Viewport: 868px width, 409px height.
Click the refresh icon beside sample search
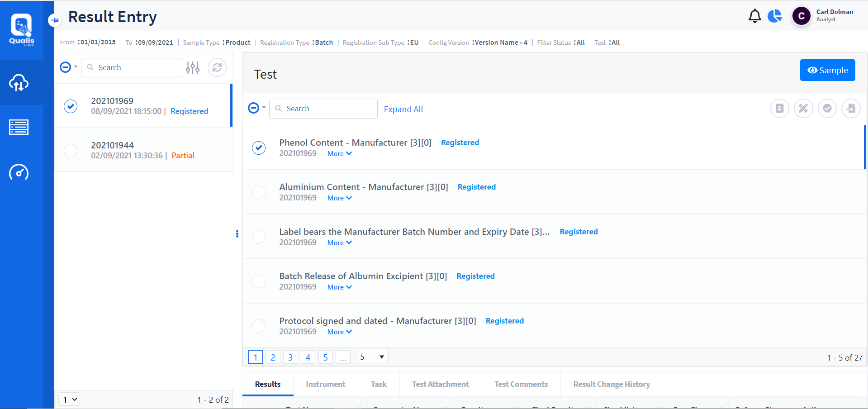pos(217,67)
